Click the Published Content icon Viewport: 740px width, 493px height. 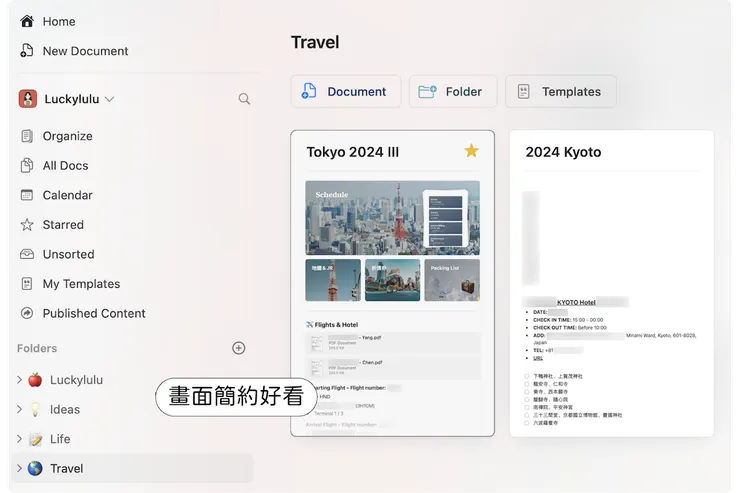point(27,313)
